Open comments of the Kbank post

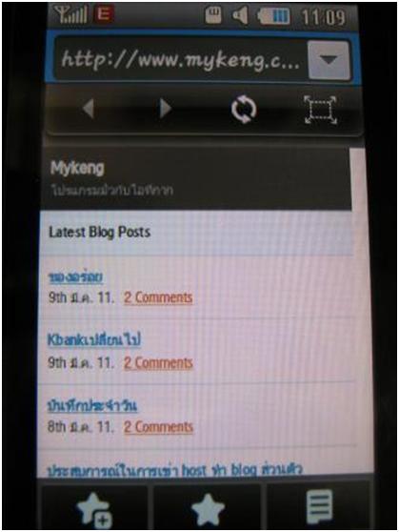point(158,363)
